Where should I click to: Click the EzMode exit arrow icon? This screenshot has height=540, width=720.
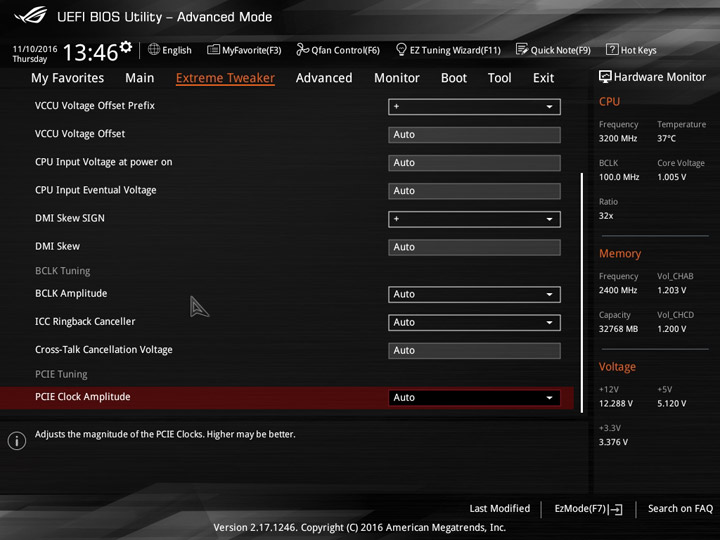pyautogui.click(x=617, y=509)
